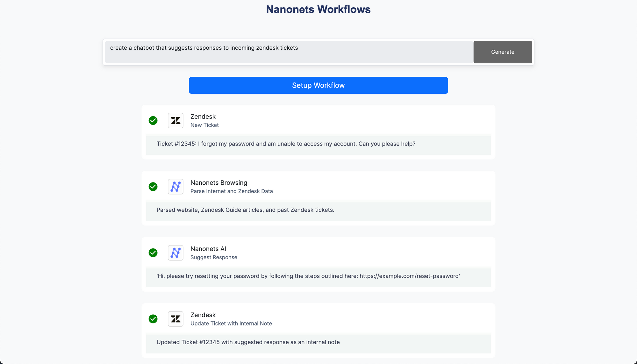Click Zendesk logo icon for Update Ticket step
Screen dimensions: 637x364
tap(175, 319)
